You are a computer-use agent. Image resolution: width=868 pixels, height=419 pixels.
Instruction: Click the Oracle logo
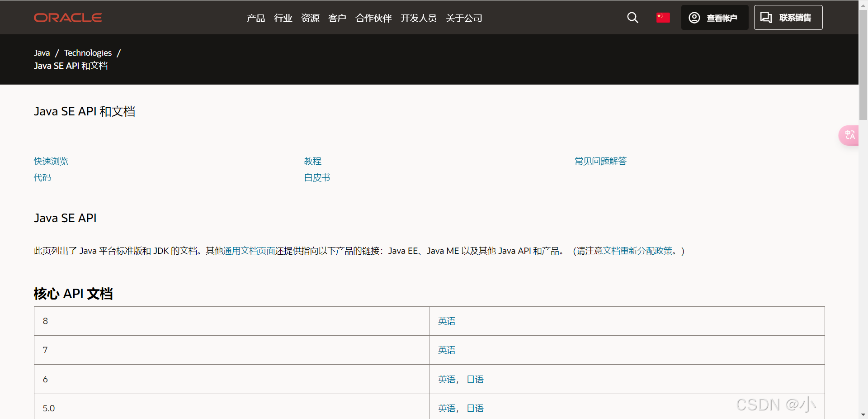68,18
